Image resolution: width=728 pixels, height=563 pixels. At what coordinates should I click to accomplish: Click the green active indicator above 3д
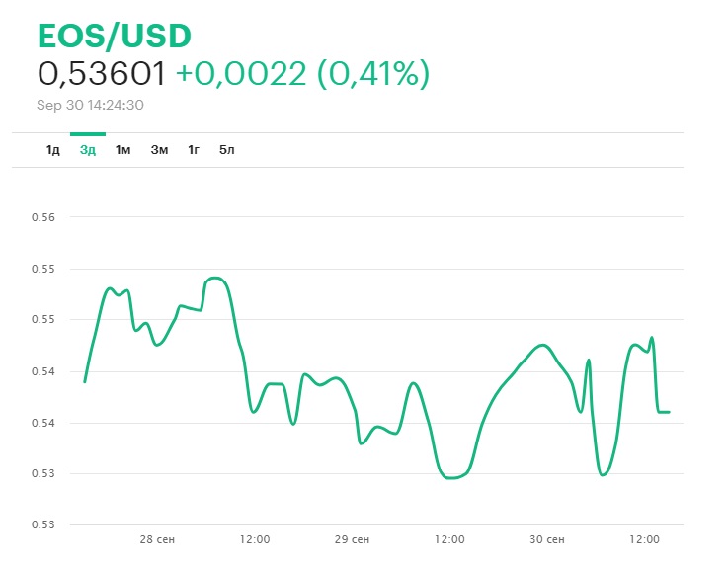(88, 133)
